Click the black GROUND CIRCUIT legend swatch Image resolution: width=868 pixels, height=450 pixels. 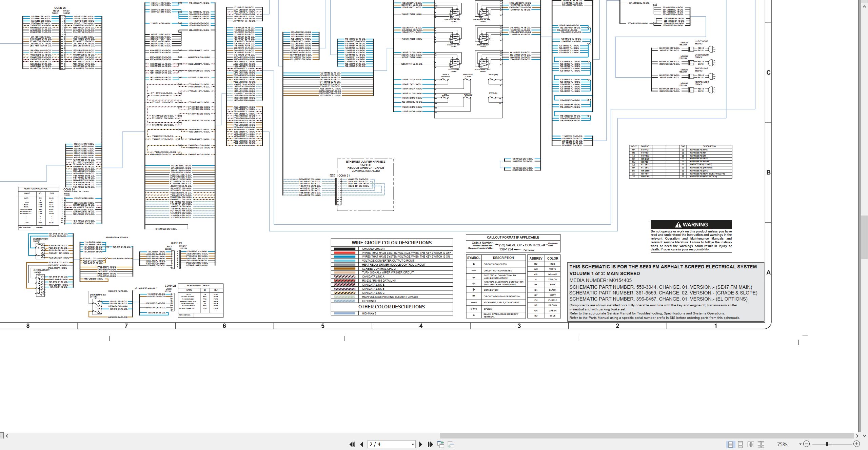tap(344, 249)
